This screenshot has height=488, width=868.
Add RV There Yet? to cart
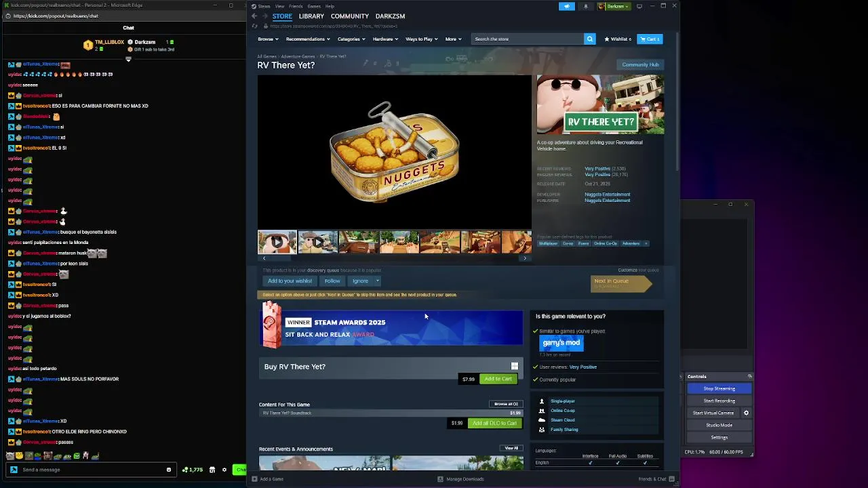coord(498,379)
